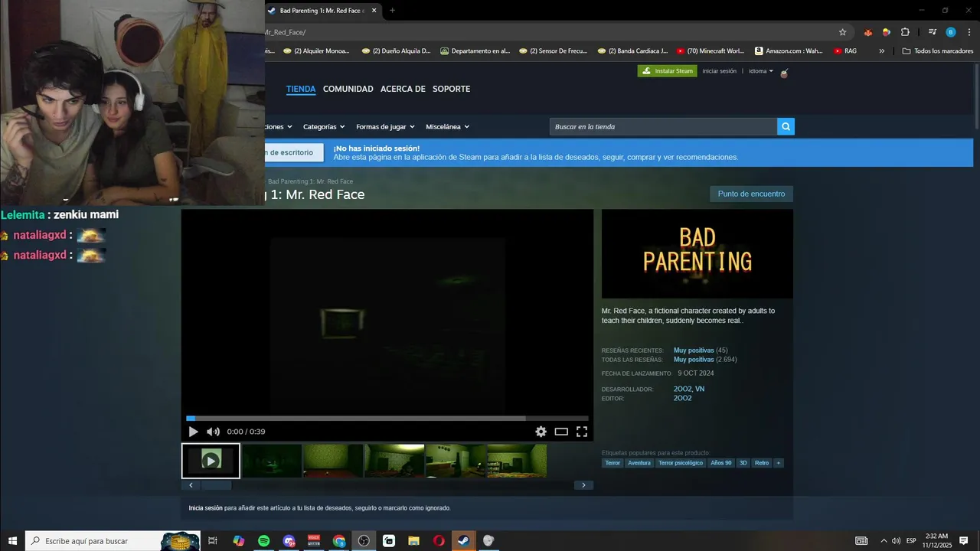
Task: Select the 'Terror psicológico' tag
Action: (x=681, y=463)
